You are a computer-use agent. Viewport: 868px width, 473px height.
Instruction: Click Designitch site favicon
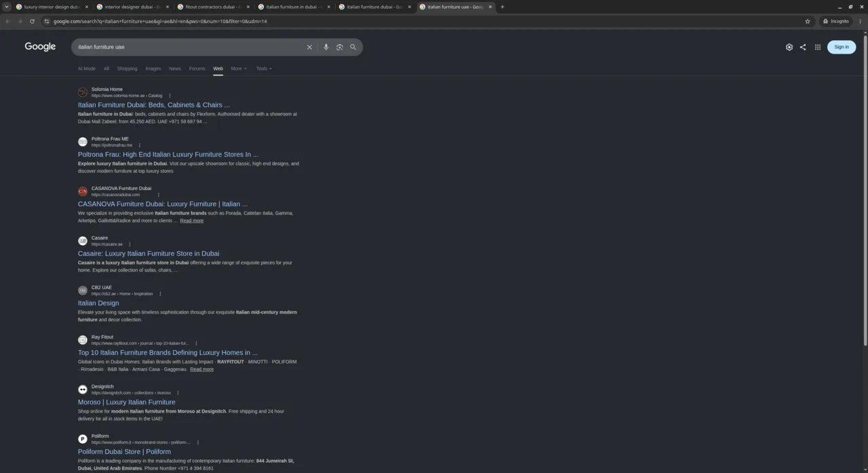(x=83, y=390)
